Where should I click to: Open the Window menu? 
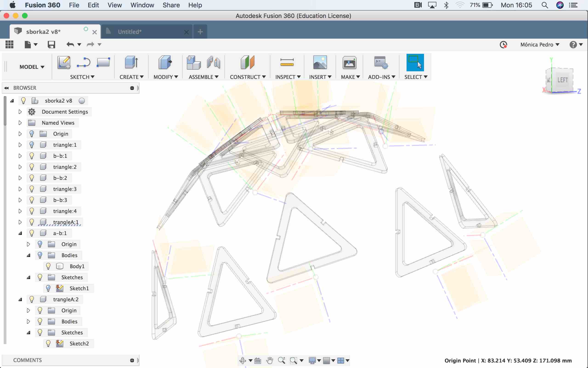pos(142,5)
